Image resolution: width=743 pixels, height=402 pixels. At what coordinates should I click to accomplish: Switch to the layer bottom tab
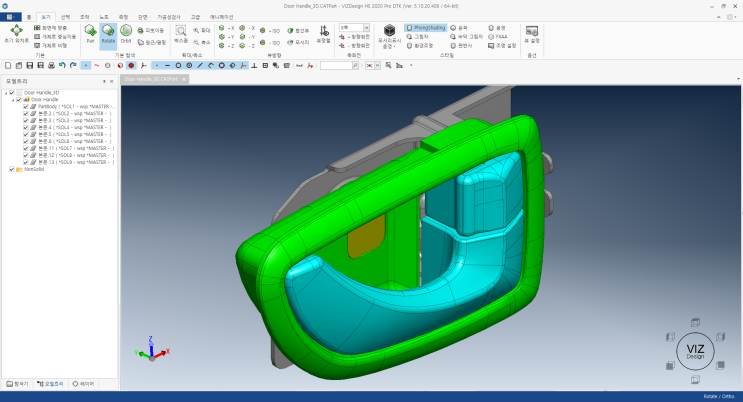coord(83,384)
